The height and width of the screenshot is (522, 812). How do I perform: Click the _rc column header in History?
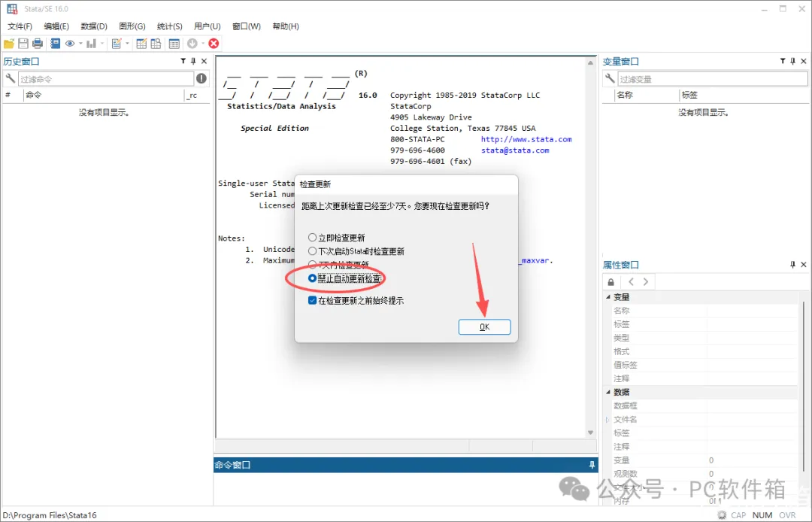[x=197, y=95]
